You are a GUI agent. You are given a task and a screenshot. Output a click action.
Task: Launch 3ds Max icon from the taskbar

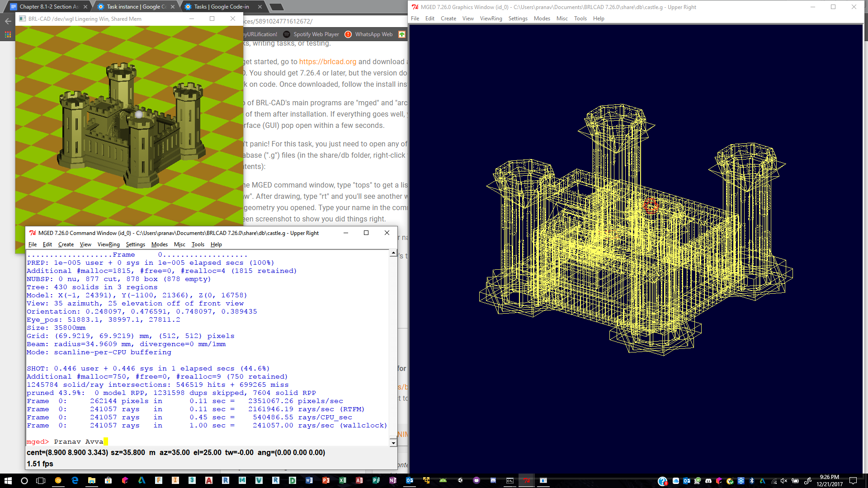pyautogui.click(x=192, y=480)
